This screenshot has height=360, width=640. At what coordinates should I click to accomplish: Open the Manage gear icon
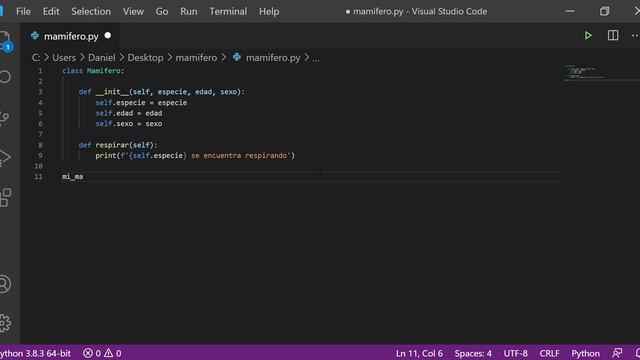click(x=5, y=323)
